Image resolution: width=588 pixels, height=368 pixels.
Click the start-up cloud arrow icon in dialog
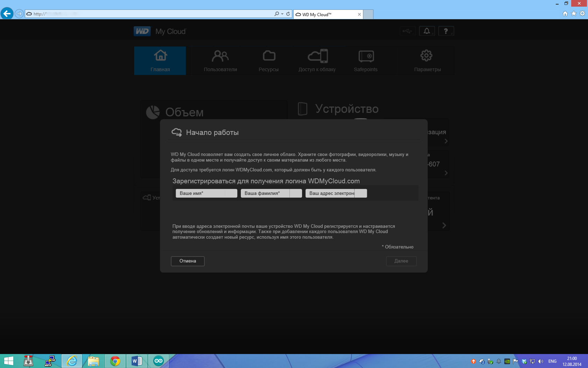[x=177, y=132]
